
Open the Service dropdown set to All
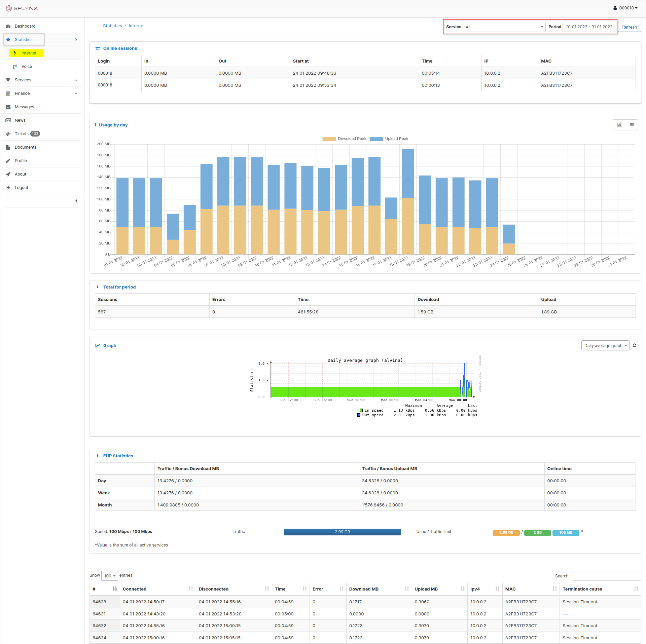tap(504, 27)
